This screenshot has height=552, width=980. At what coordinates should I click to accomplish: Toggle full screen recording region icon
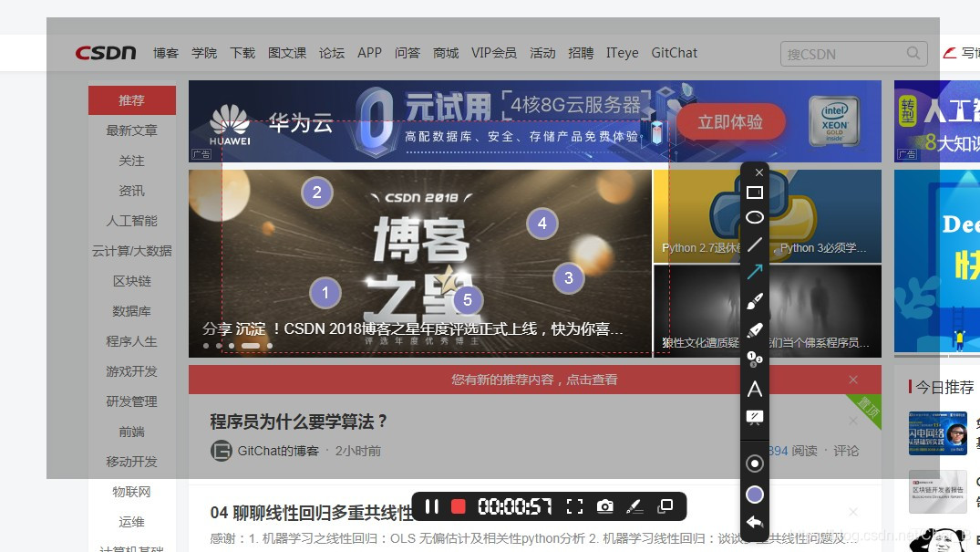(574, 506)
